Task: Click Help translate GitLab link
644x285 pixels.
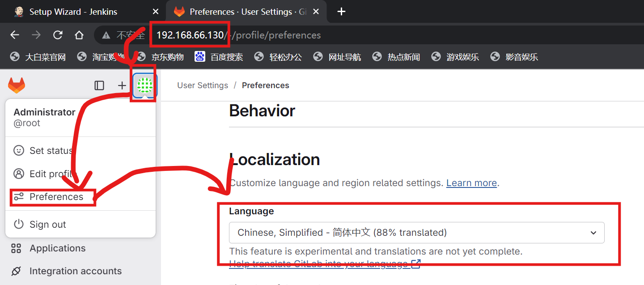Action: [x=319, y=264]
